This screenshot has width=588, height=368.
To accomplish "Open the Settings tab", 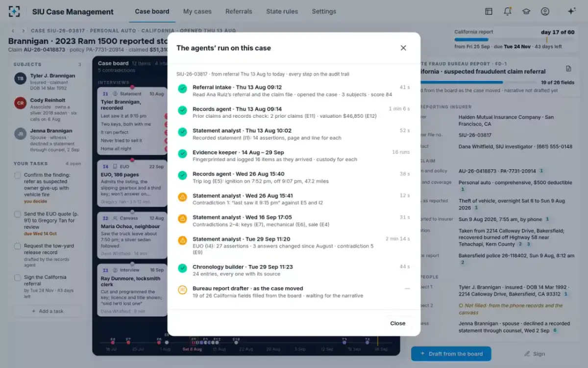I will coord(324,11).
